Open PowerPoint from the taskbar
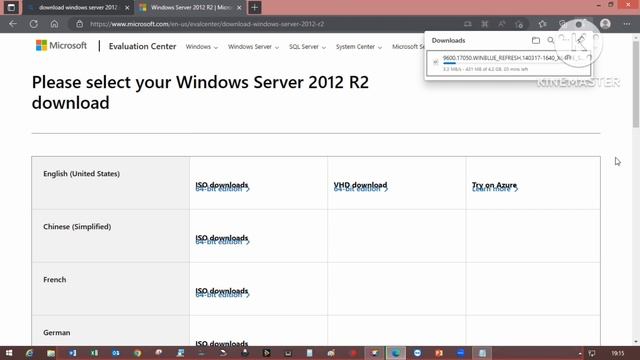The image size is (640, 360). click(x=439, y=353)
